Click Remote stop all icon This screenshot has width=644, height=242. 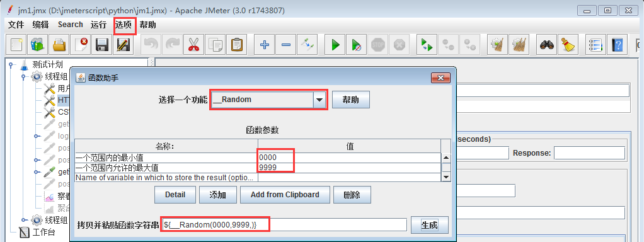click(448, 44)
